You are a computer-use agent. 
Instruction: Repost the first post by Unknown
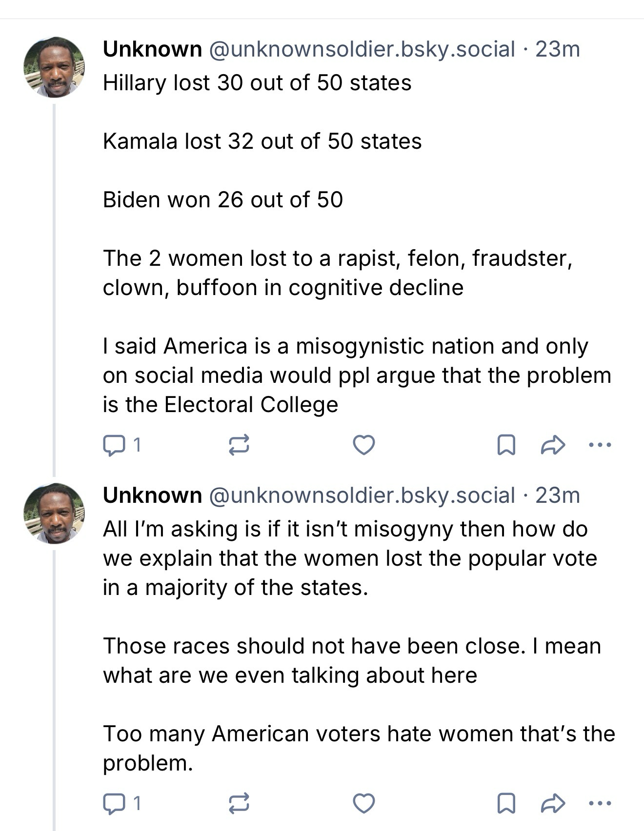(239, 445)
